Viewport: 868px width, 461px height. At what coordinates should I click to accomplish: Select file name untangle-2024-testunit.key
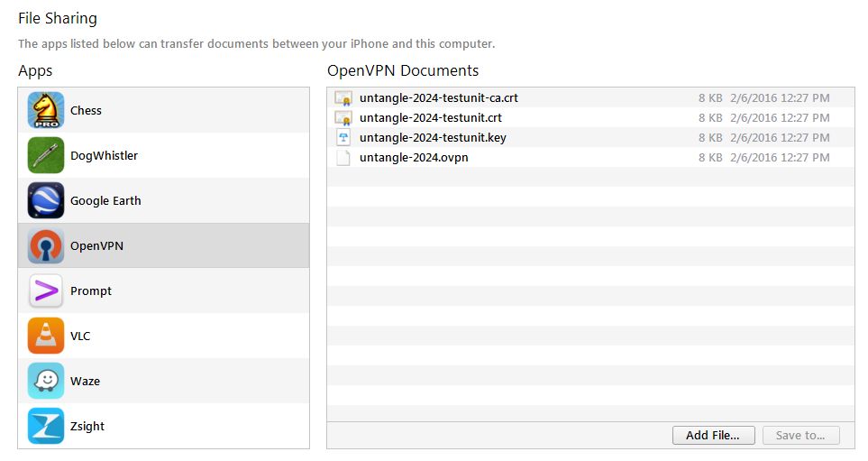pos(433,138)
